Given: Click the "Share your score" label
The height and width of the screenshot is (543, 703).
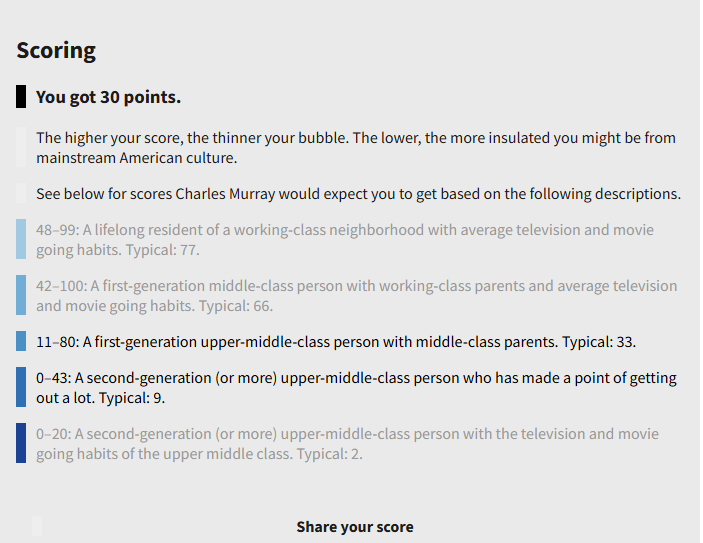Looking at the screenshot, I should point(354,527).
